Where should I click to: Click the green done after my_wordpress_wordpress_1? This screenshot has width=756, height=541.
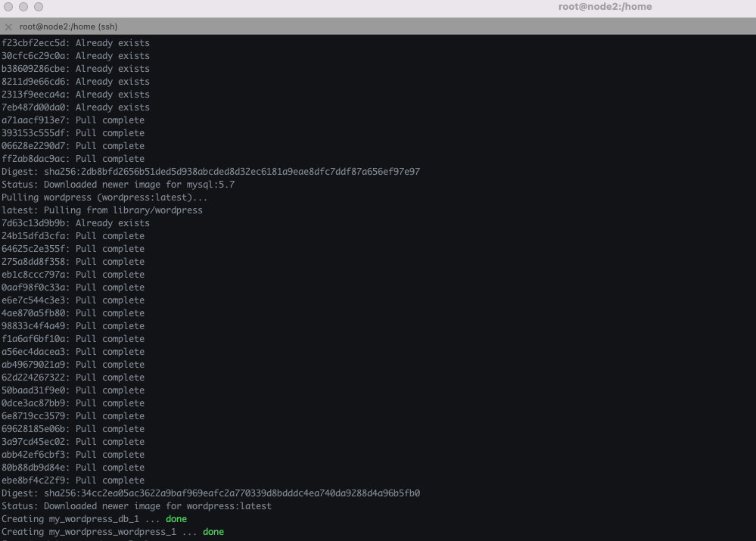coord(213,532)
